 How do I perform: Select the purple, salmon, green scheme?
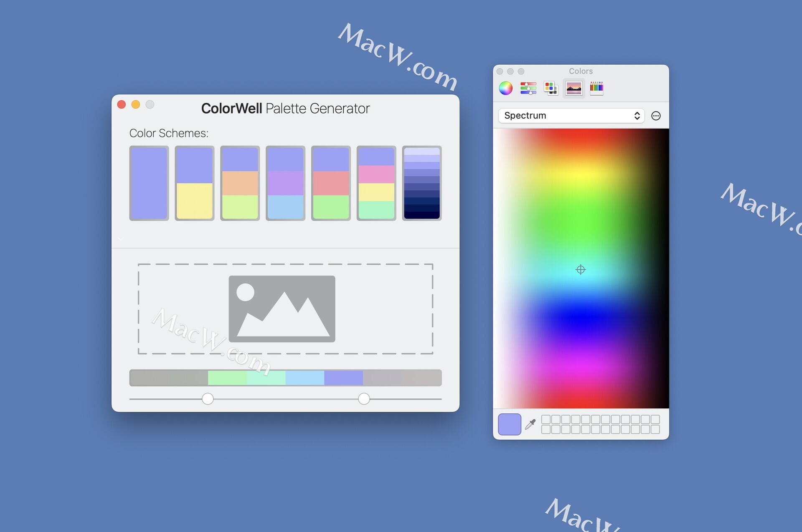click(x=331, y=183)
